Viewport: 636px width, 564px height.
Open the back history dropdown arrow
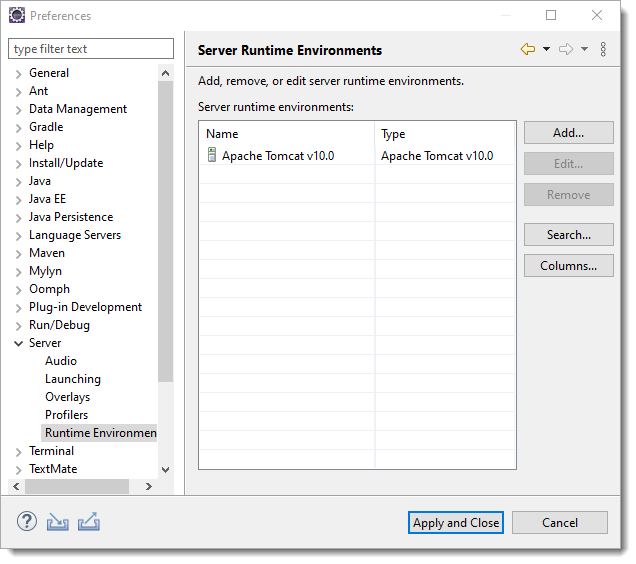(x=546, y=49)
